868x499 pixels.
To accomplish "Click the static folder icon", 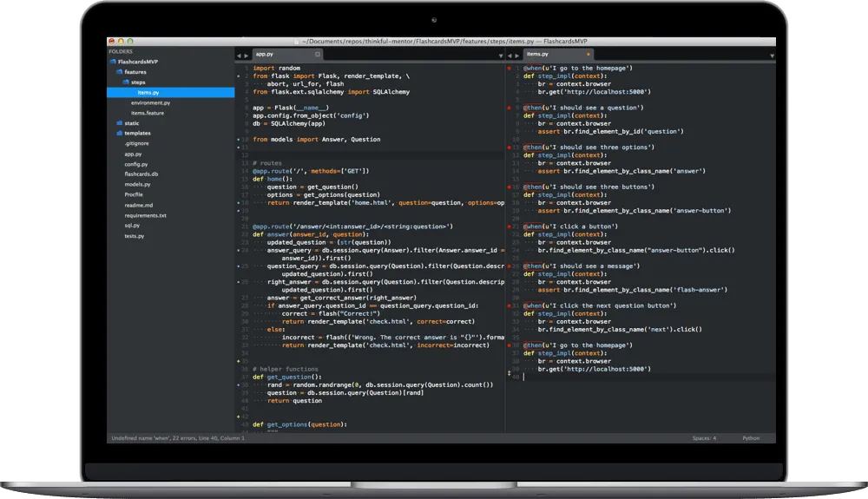I will (x=119, y=123).
